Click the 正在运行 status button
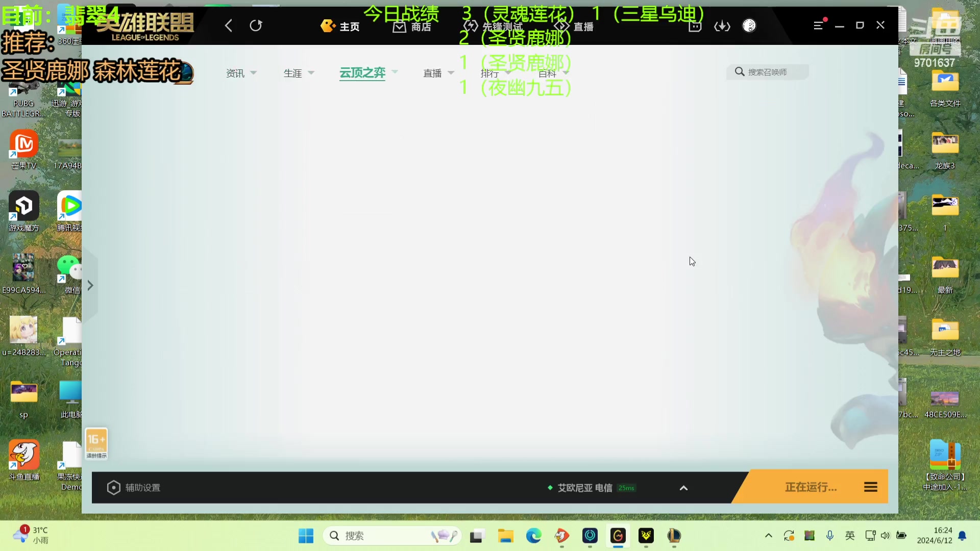980x551 pixels. (x=811, y=487)
